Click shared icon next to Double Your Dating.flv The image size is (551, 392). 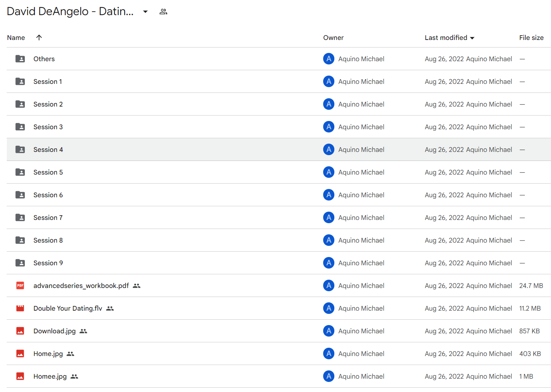tap(110, 308)
